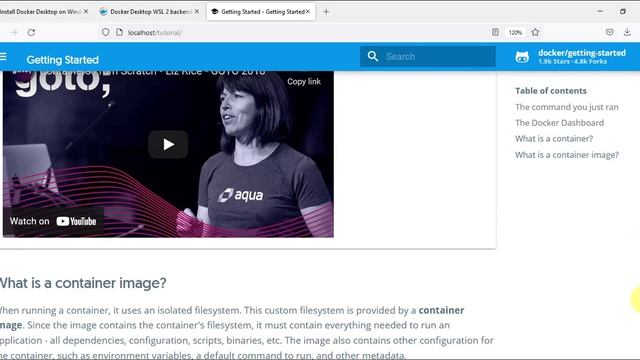Bookmark this page with the star icon

tap(535, 32)
